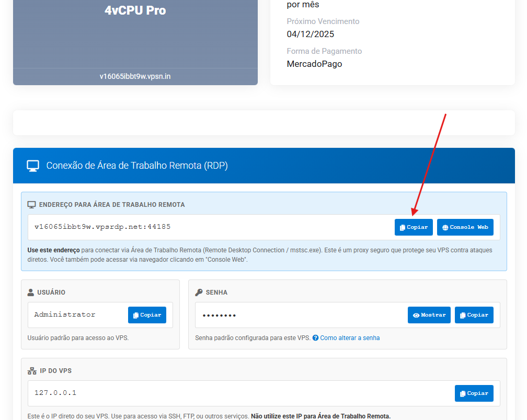The image size is (527, 420).
Task: Click the monitor icon in RDP header
Action: (33, 166)
